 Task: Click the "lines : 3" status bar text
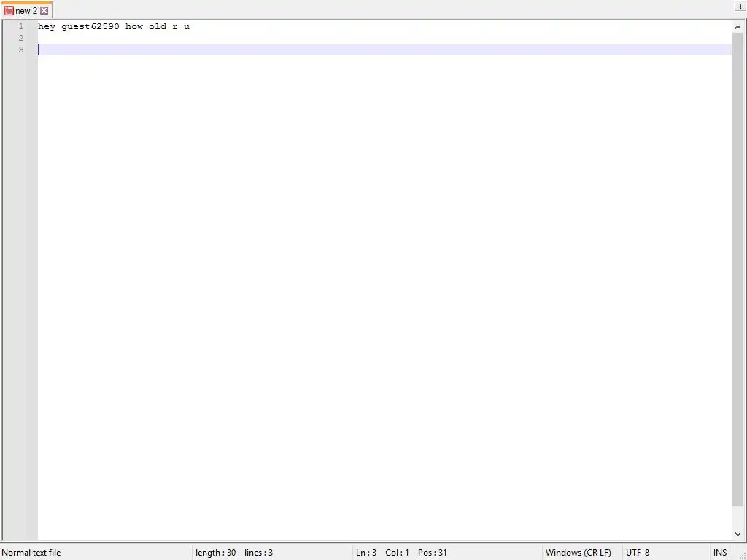click(x=259, y=553)
